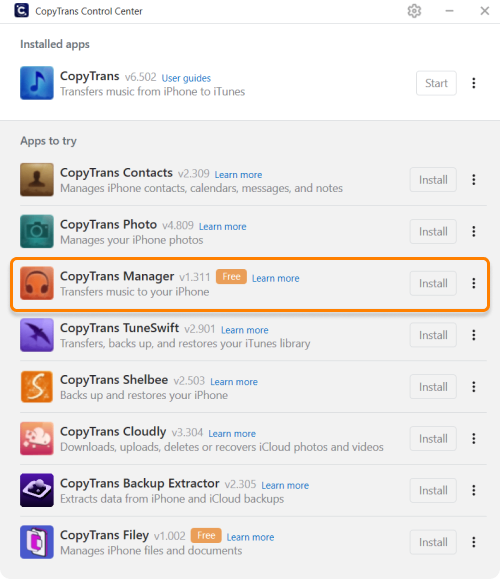Click the 'Extracts data from iPhone and iCloud backups' text
The width and height of the screenshot is (500, 579).
tap(172, 499)
